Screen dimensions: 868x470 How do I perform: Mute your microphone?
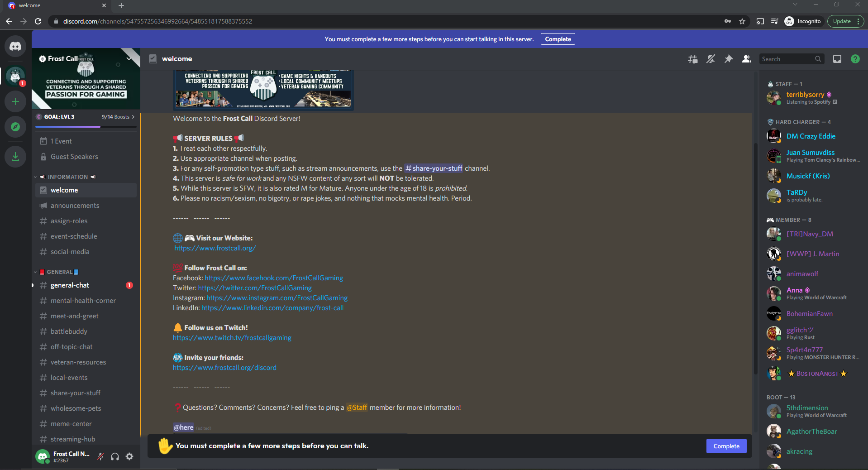[x=100, y=456]
